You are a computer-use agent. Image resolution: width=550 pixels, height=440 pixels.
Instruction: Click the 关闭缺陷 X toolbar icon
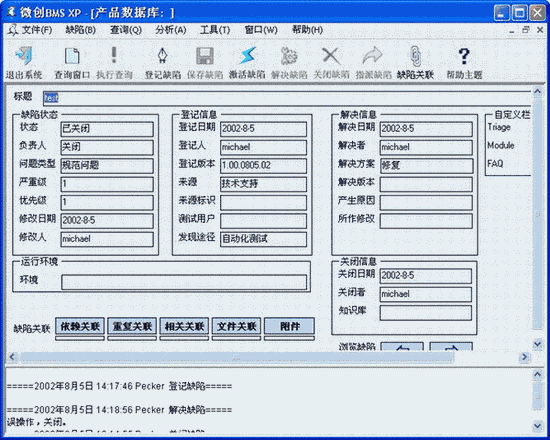(x=331, y=56)
